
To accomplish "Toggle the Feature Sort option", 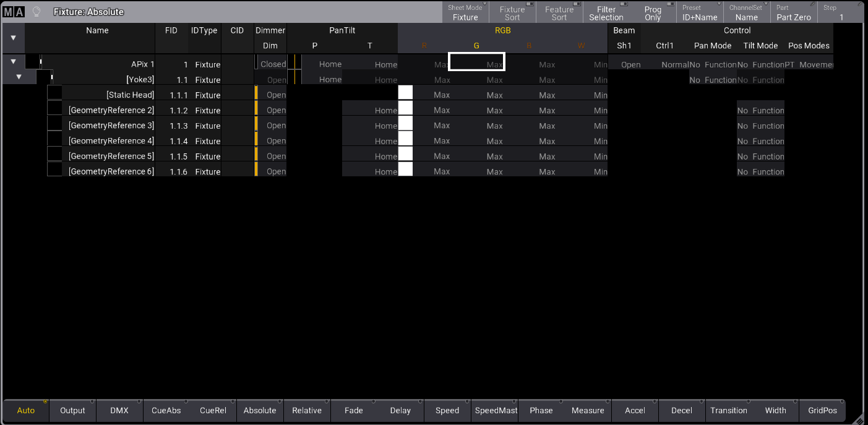I will (559, 12).
